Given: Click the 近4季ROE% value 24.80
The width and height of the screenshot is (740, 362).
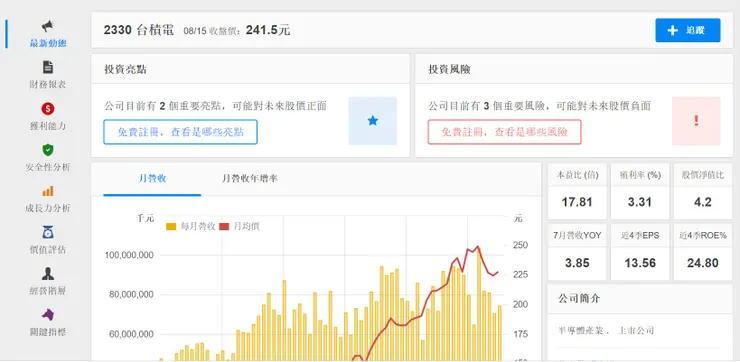Looking at the screenshot, I should tap(702, 263).
